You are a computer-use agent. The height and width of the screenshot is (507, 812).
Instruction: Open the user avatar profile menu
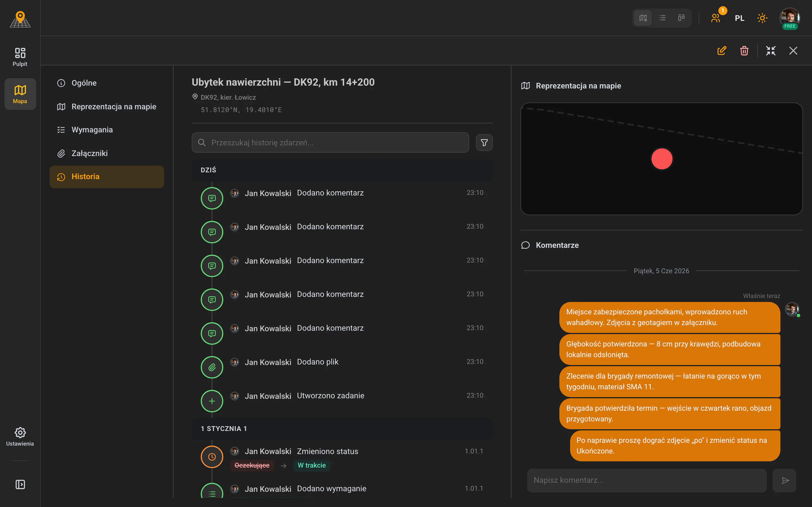[789, 18]
